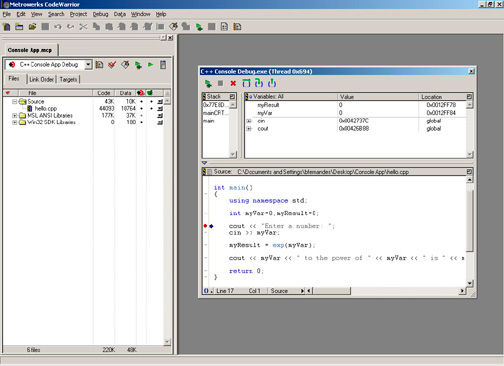Click the red checkmark Synchronize Modification Dates icon
Image resolution: width=504 pixels, height=366 pixels.
[112, 65]
